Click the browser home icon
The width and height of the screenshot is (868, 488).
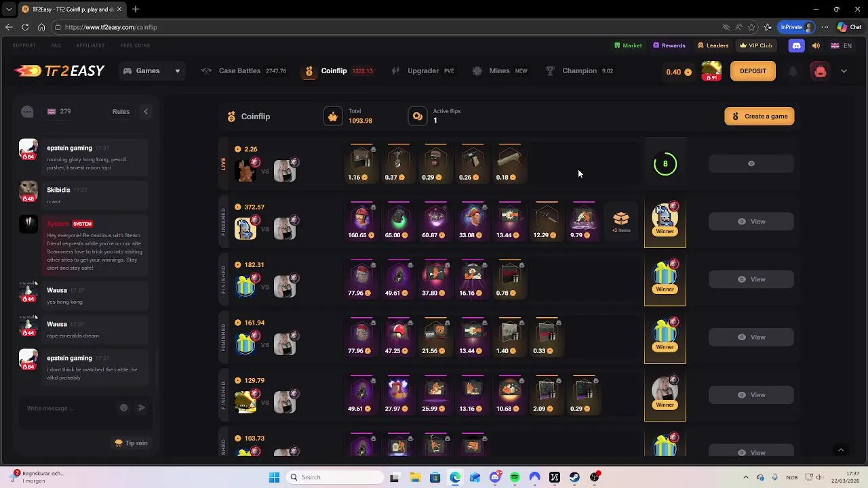[41, 27]
